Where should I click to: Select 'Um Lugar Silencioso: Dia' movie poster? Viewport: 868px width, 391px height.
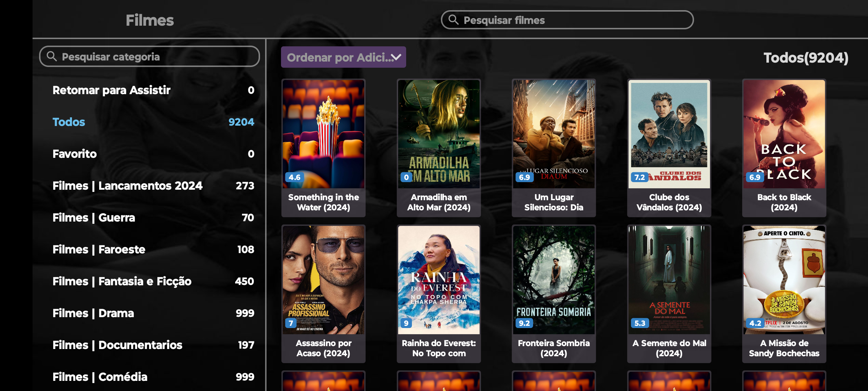point(554,134)
